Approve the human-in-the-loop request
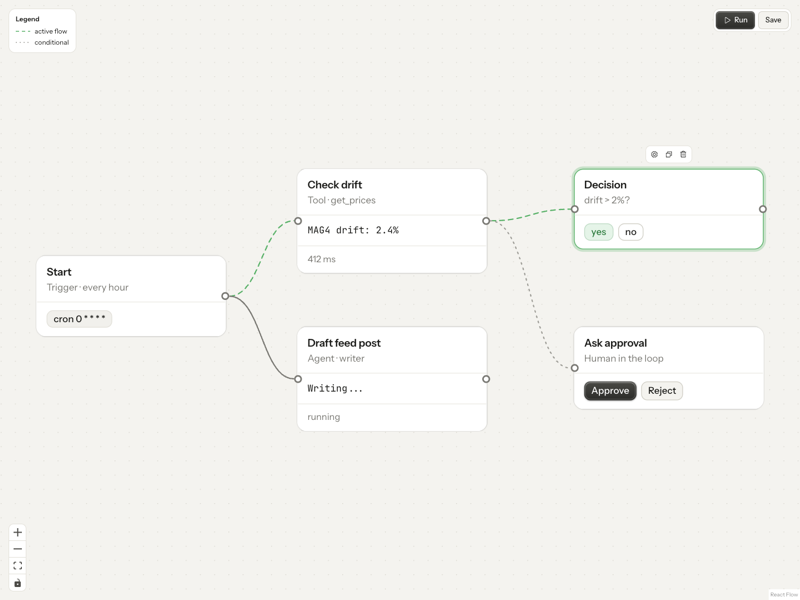 pyautogui.click(x=610, y=391)
